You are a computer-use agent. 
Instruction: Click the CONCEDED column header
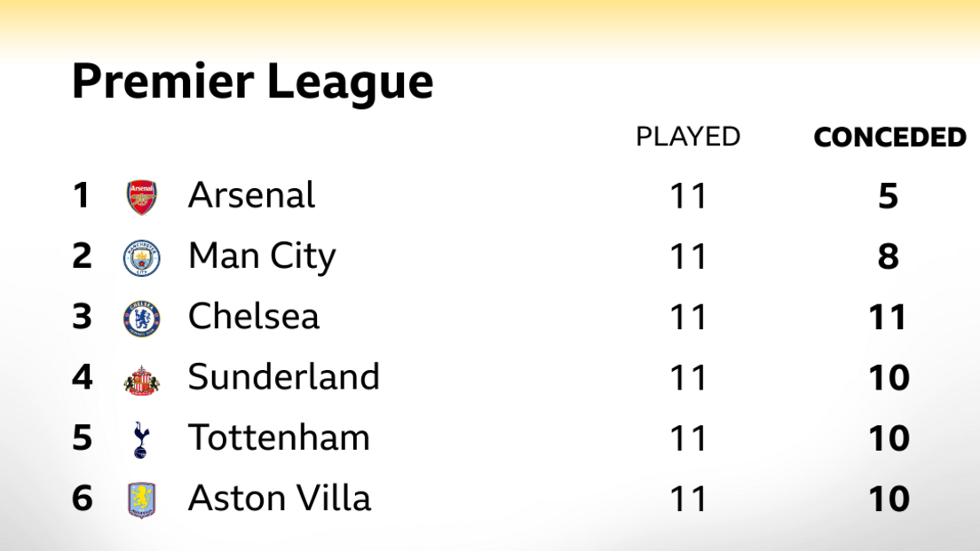pos(889,138)
